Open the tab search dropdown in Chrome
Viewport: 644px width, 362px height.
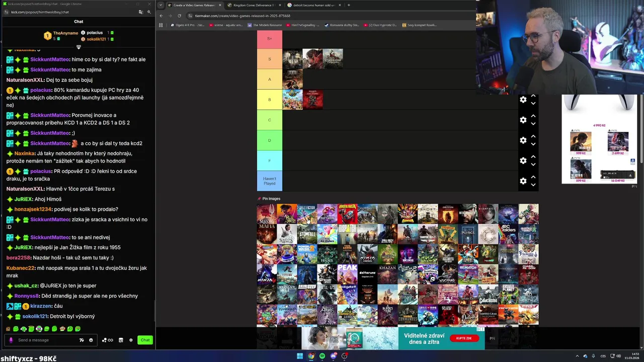click(160, 5)
